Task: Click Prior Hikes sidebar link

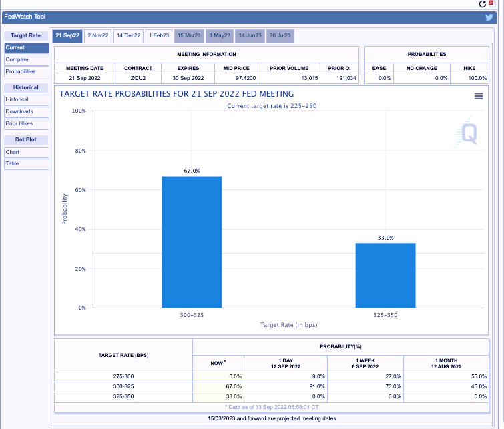Action: coord(26,124)
